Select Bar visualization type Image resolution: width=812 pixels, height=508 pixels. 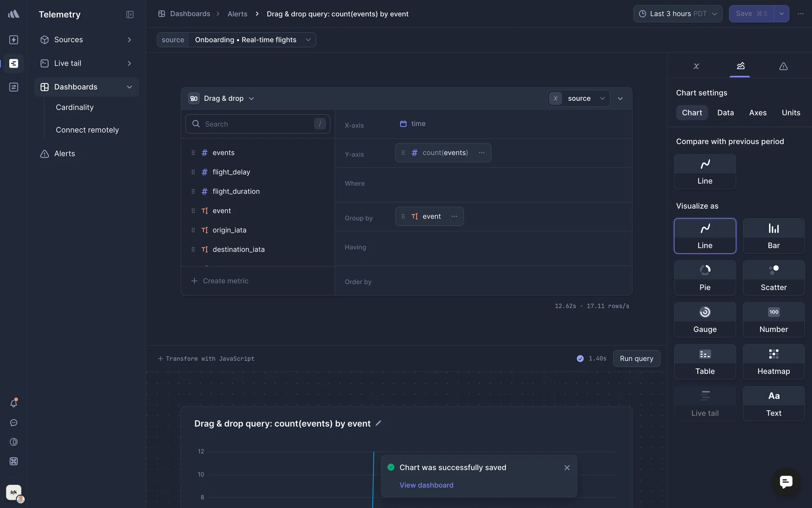[774, 236]
